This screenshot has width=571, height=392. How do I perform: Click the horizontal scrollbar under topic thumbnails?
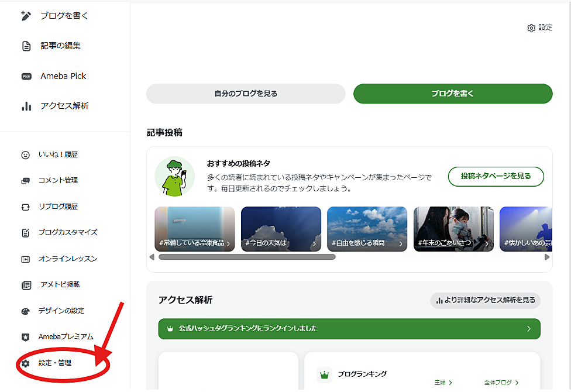[x=247, y=257]
